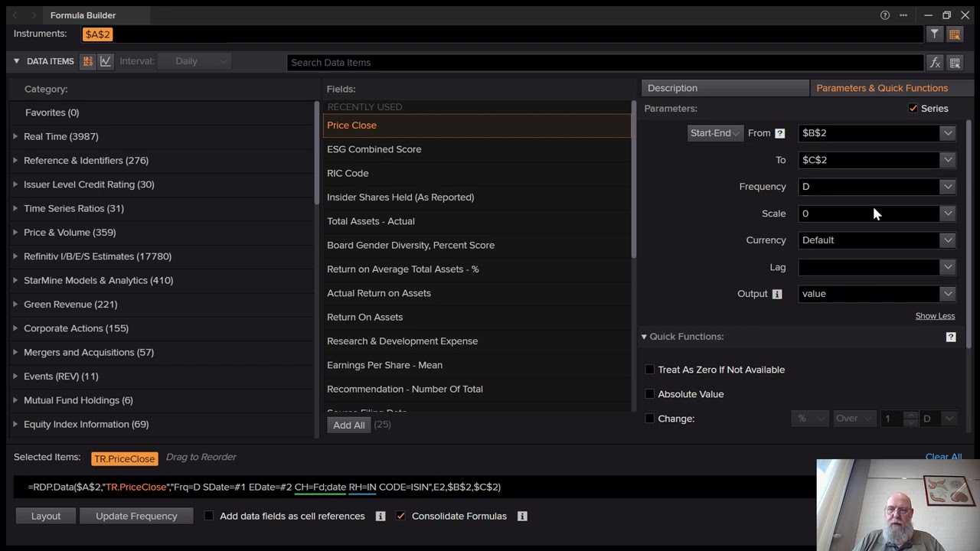Open the Quick Functions help icon
This screenshot has width=980, height=551.
[951, 337]
